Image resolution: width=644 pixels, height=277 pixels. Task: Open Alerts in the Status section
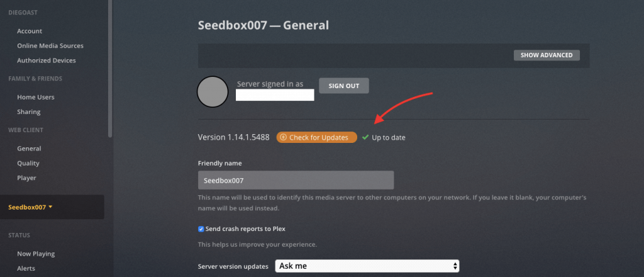point(26,268)
